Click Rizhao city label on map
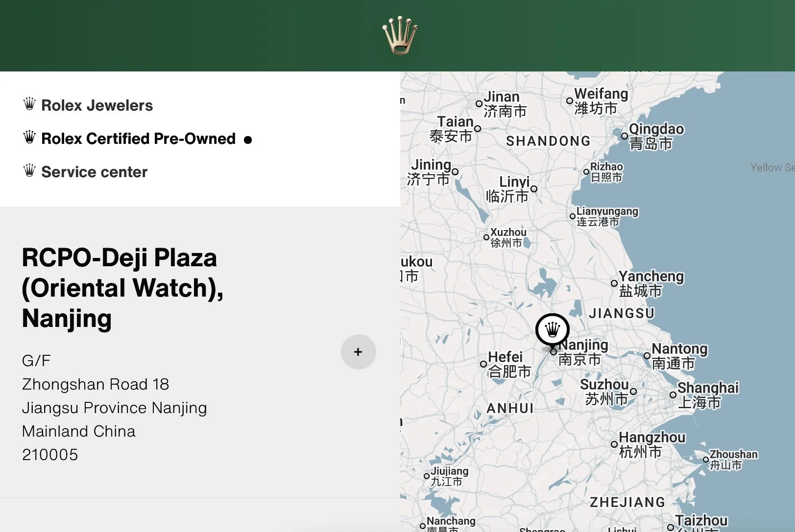 point(606,172)
